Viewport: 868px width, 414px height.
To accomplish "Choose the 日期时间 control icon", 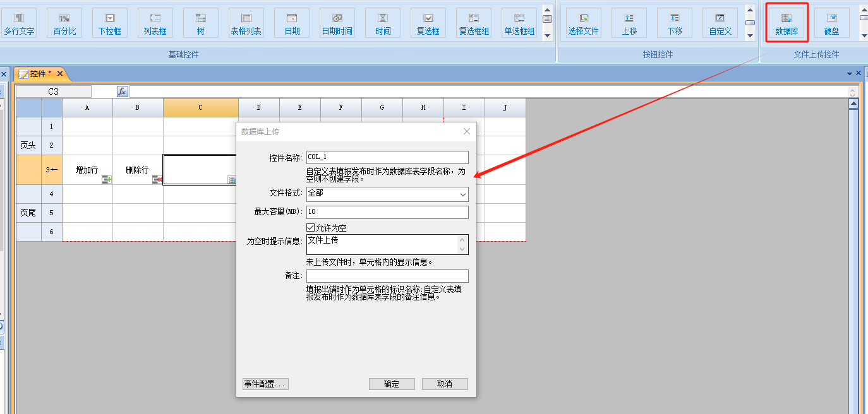I will 337,23.
